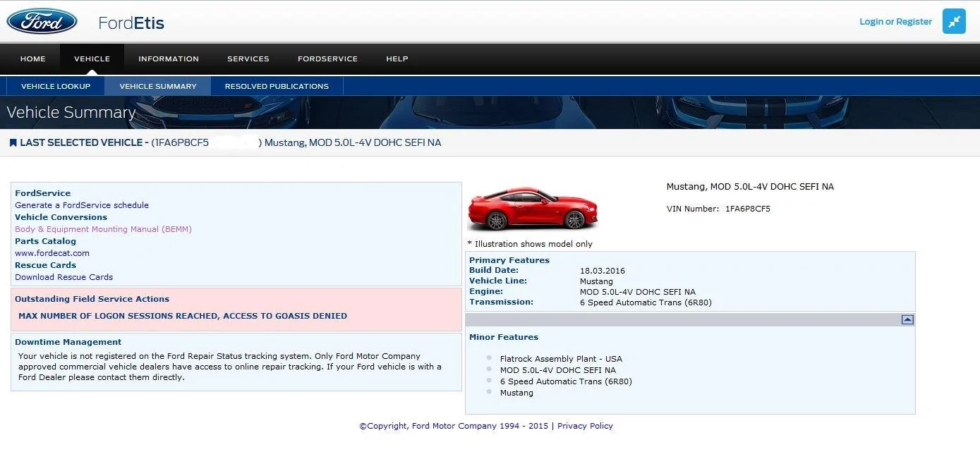This screenshot has height=459, width=980.
Task: Open the FORDSERVICE menu
Action: [x=327, y=59]
